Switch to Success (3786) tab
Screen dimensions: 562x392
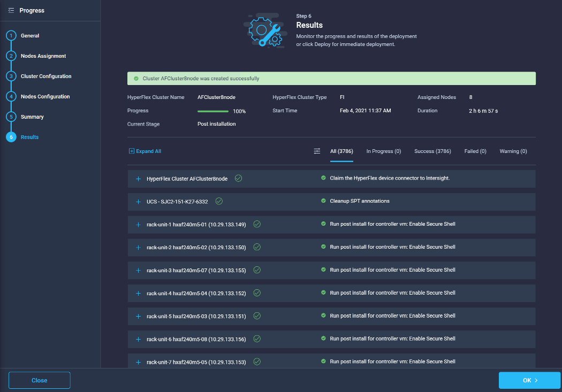click(432, 151)
